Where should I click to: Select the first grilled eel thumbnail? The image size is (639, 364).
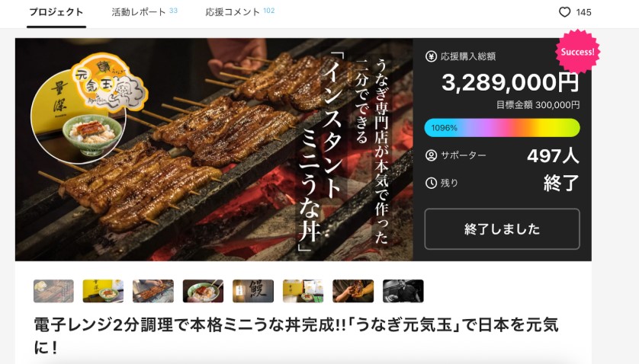pos(53,291)
